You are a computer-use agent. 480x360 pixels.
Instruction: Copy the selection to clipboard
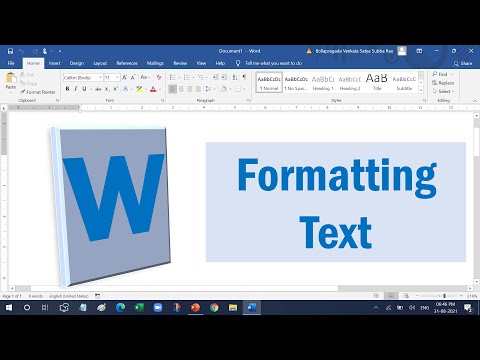tap(28, 83)
